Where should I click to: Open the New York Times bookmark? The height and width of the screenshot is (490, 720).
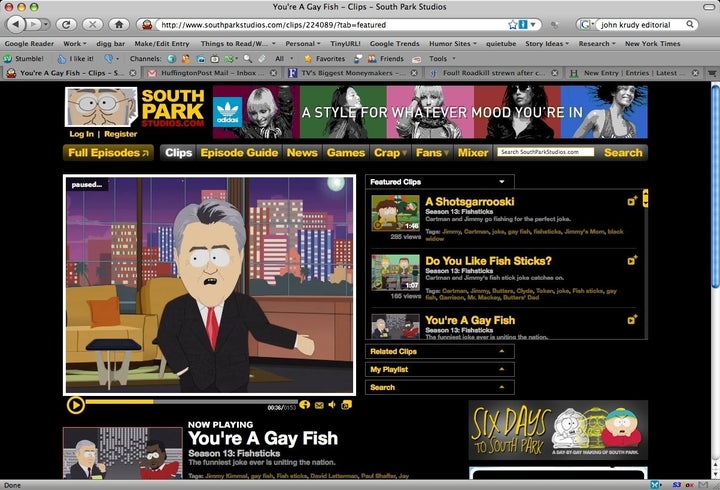click(x=652, y=44)
